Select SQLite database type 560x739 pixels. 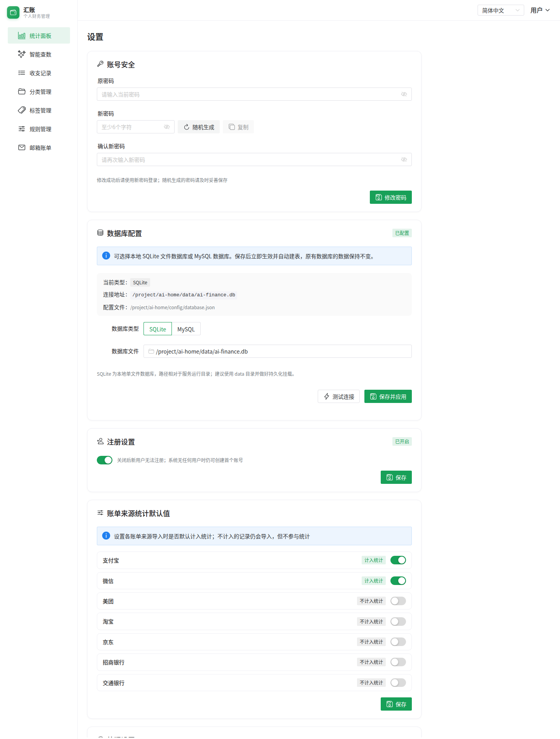(157, 329)
